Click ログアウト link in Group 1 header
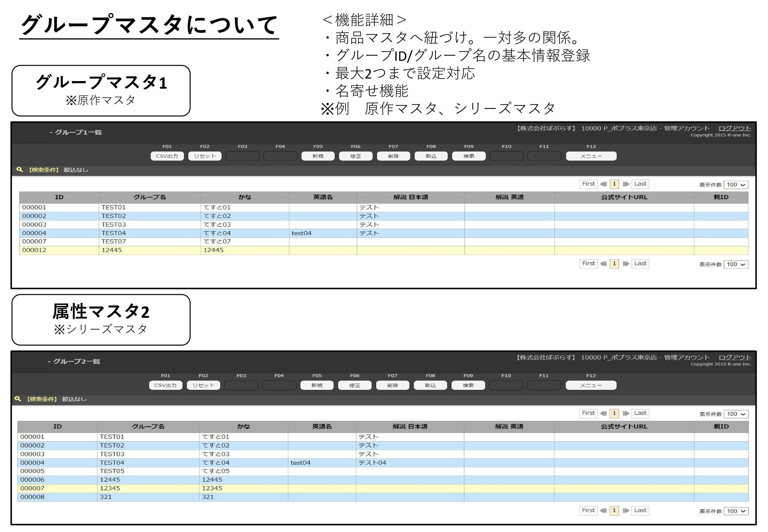 point(734,128)
